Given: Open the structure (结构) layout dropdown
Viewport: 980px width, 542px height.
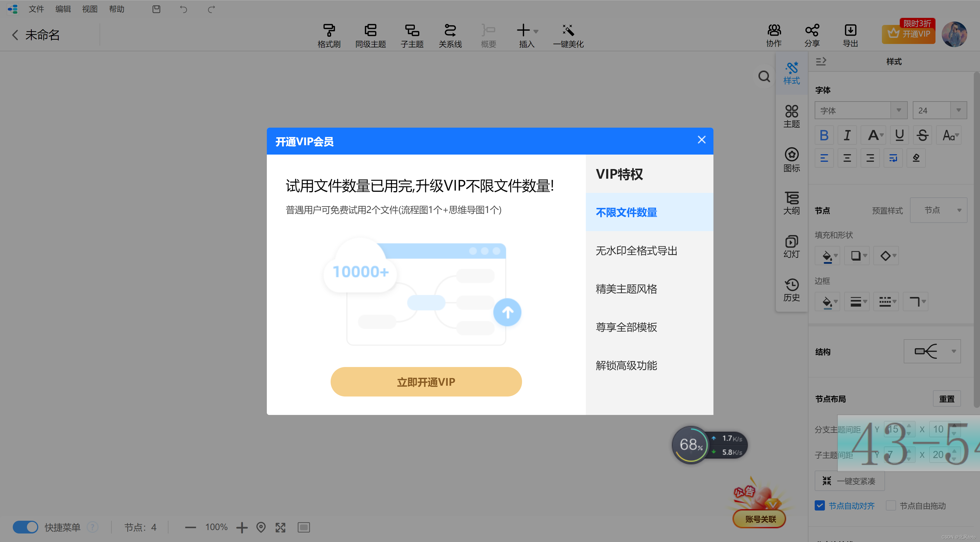Looking at the screenshot, I should pos(932,351).
